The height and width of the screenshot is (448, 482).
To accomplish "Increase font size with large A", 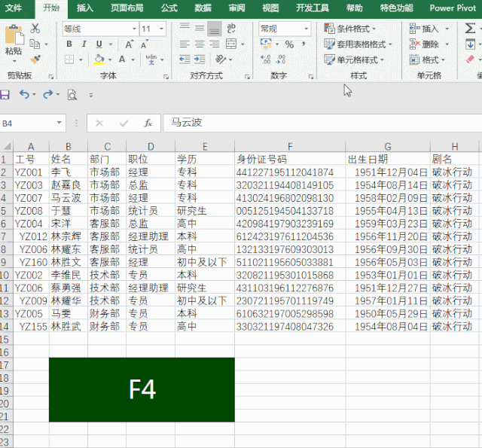I will [x=130, y=44].
